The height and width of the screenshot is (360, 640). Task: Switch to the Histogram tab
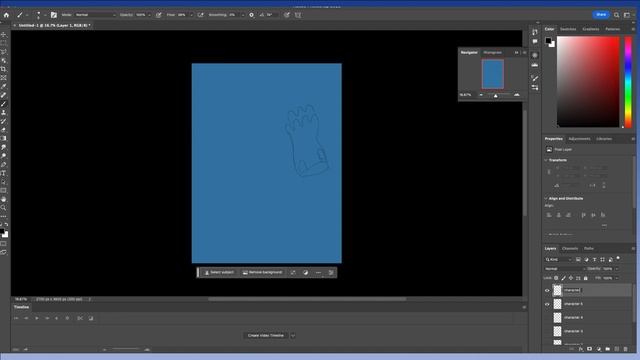(x=492, y=53)
